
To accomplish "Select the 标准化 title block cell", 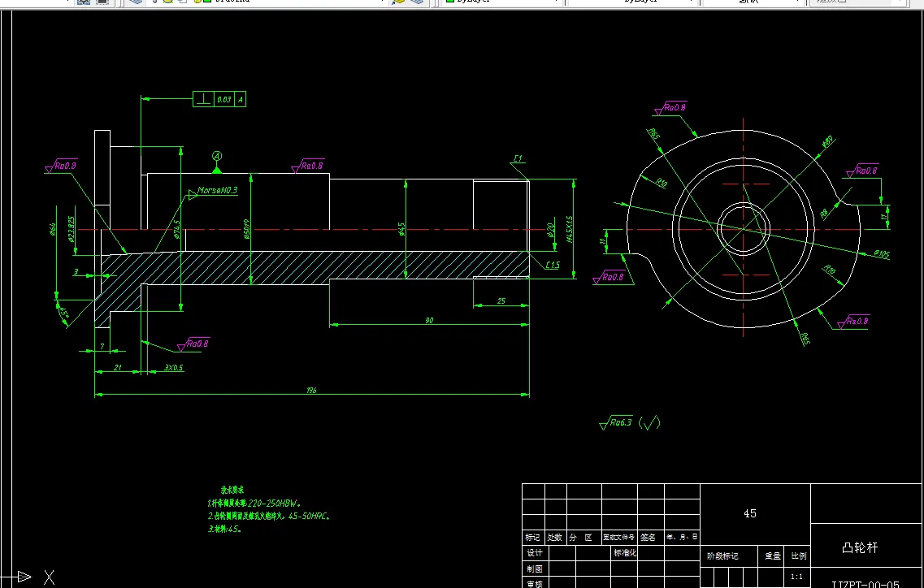I will point(625,552).
